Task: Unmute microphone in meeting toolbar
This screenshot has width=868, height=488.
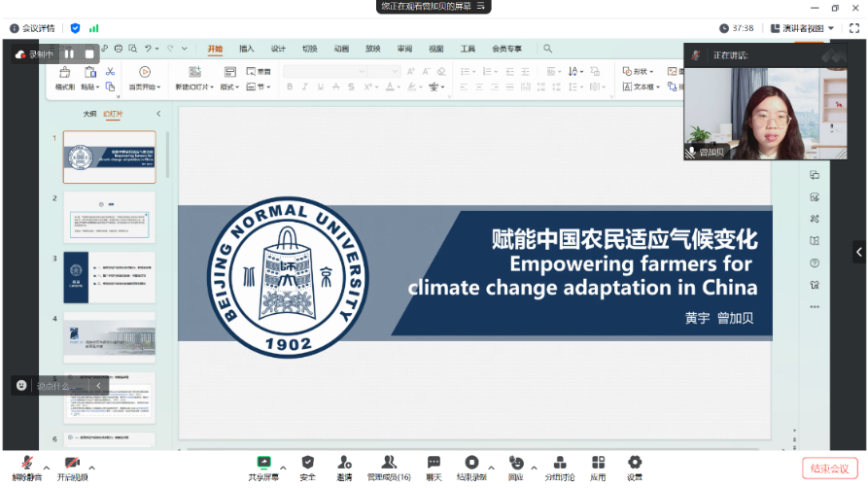Action: pyautogui.click(x=26, y=468)
